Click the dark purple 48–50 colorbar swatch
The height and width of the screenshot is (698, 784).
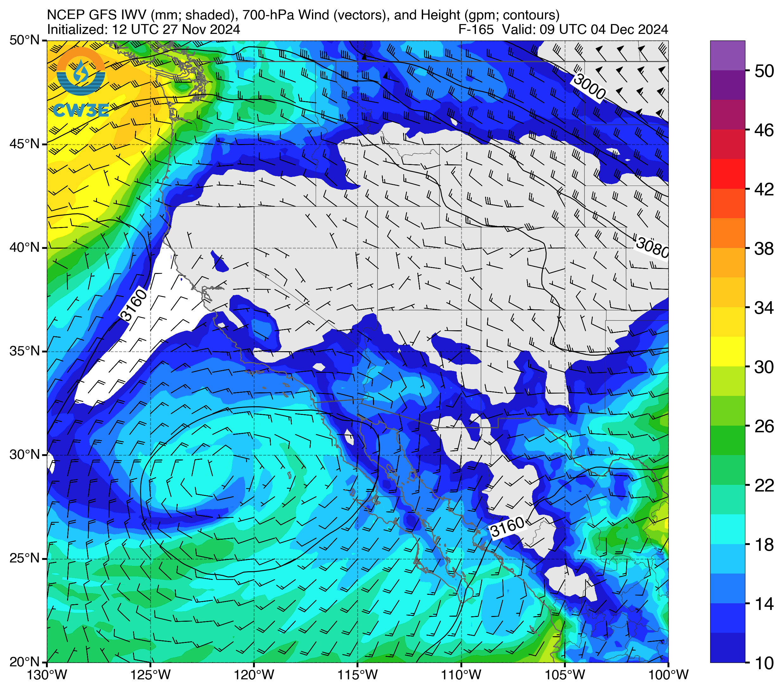coord(728,85)
